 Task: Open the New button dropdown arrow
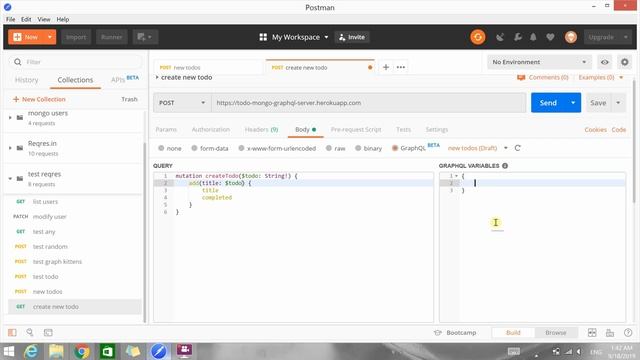coord(50,37)
